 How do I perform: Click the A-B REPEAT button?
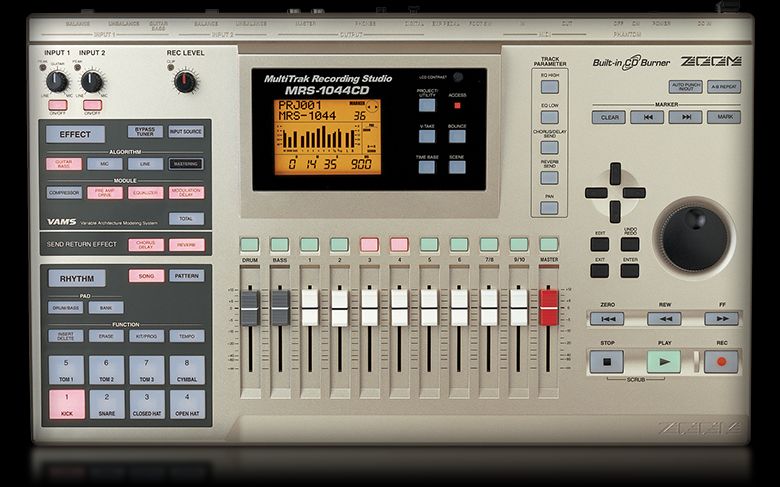click(x=724, y=87)
